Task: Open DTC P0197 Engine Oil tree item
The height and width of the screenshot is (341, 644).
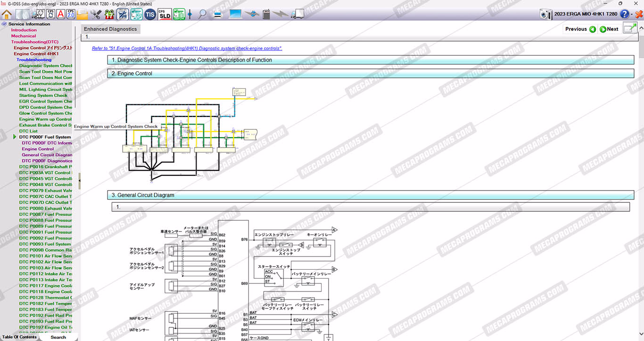Action: [x=46, y=327]
